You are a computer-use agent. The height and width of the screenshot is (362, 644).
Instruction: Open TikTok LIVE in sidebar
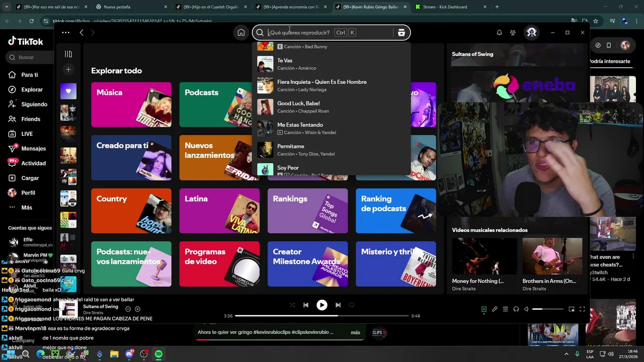[27, 134]
